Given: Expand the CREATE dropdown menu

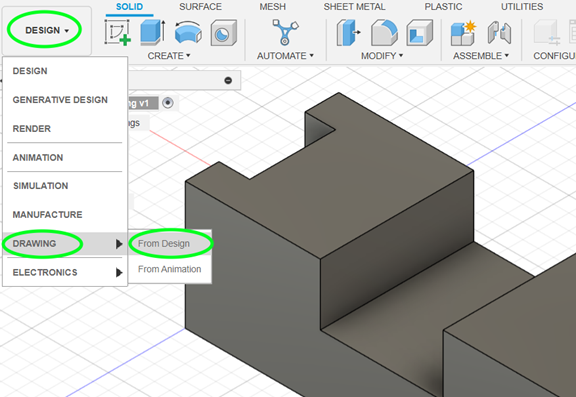Looking at the screenshot, I should (x=169, y=56).
